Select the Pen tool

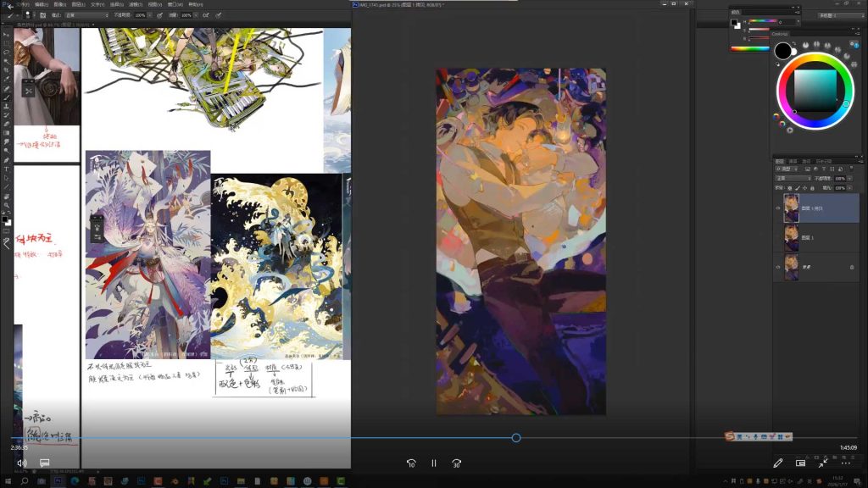(x=7, y=160)
